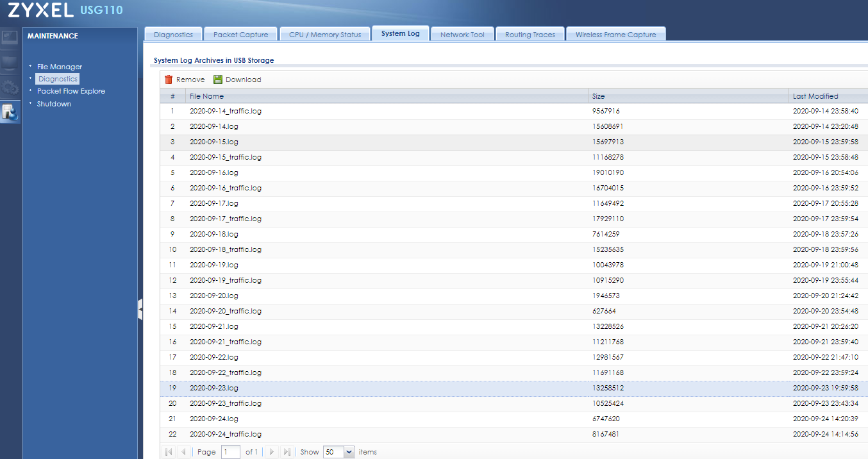Remove the selected log archive

185,79
